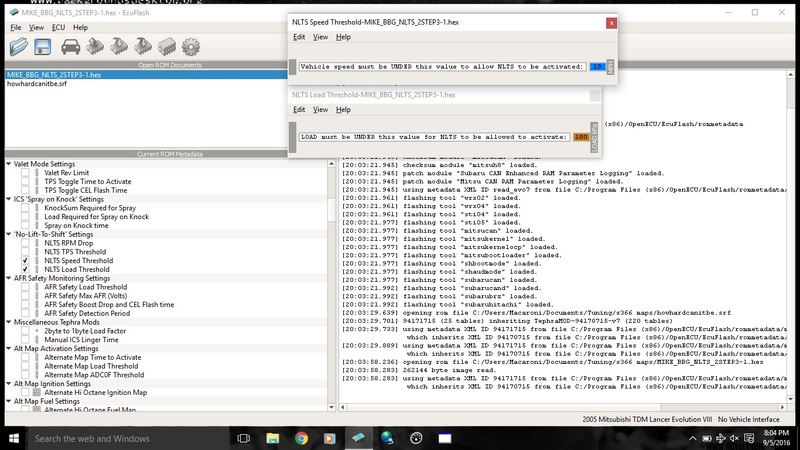The image size is (800, 450).
Task: Click the white window icon in taskbar
Action: pyautogui.click(x=445, y=438)
